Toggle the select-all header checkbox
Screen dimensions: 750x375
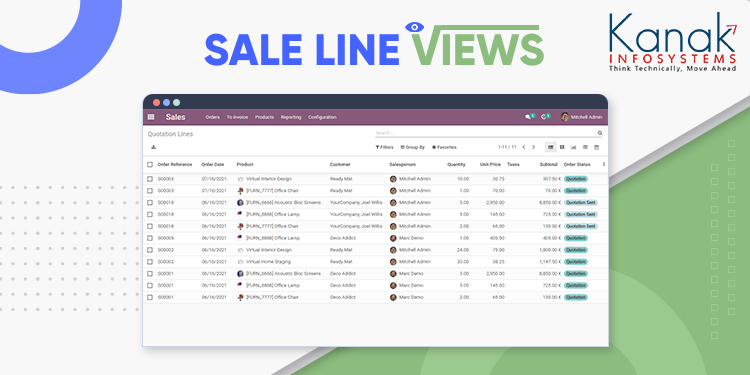[x=150, y=165]
